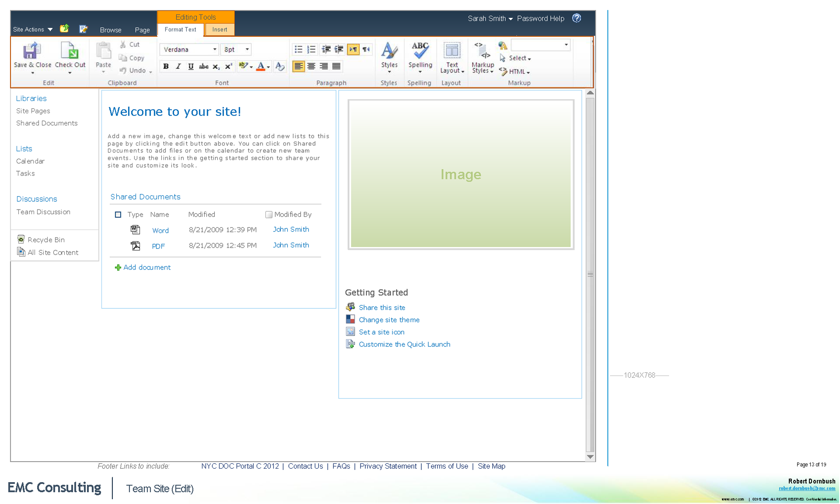The image size is (840, 504).
Task: Click the clear formatting icon
Action: (280, 66)
